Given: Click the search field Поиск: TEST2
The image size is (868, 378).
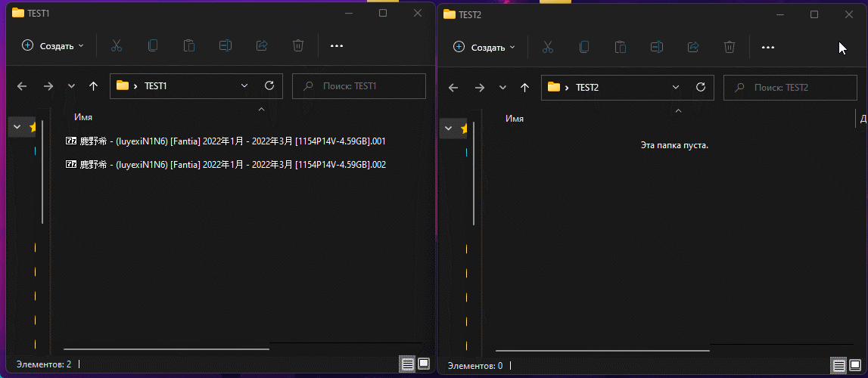Looking at the screenshot, I should tap(790, 87).
